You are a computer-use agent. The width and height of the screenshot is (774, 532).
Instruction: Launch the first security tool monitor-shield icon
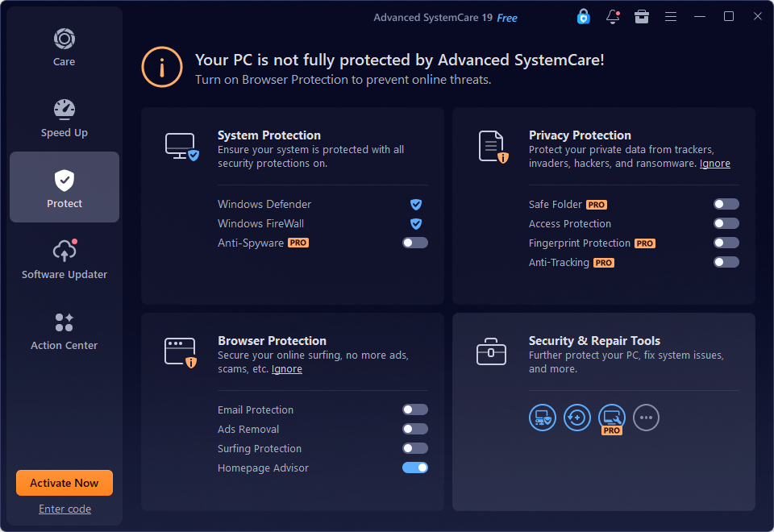(543, 418)
